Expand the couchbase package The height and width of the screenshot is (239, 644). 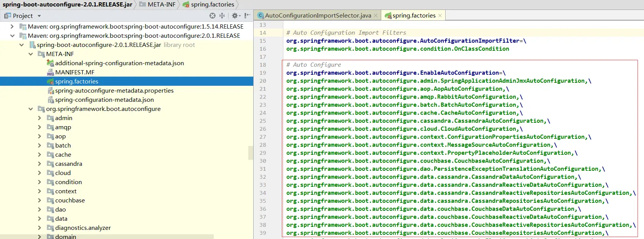pyautogui.click(x=40, y=200)
